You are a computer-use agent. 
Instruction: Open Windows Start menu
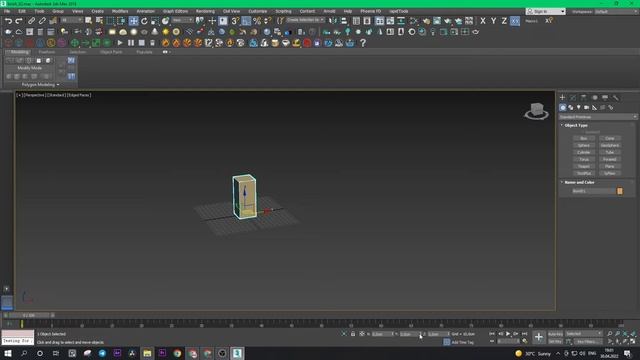point(8,353)
